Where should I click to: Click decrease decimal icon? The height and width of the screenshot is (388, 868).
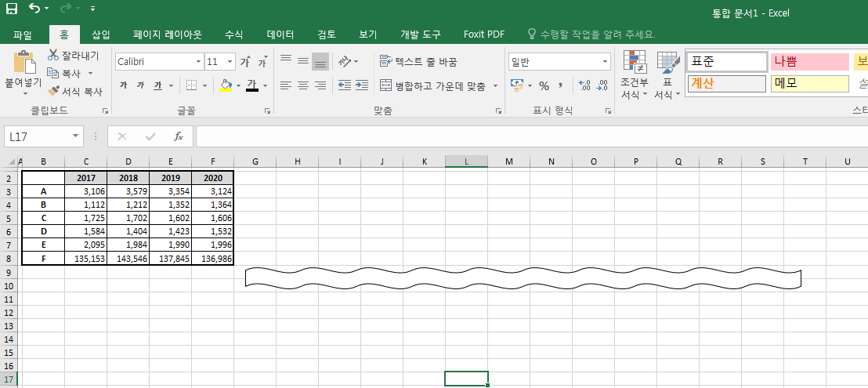coord(602,85)
